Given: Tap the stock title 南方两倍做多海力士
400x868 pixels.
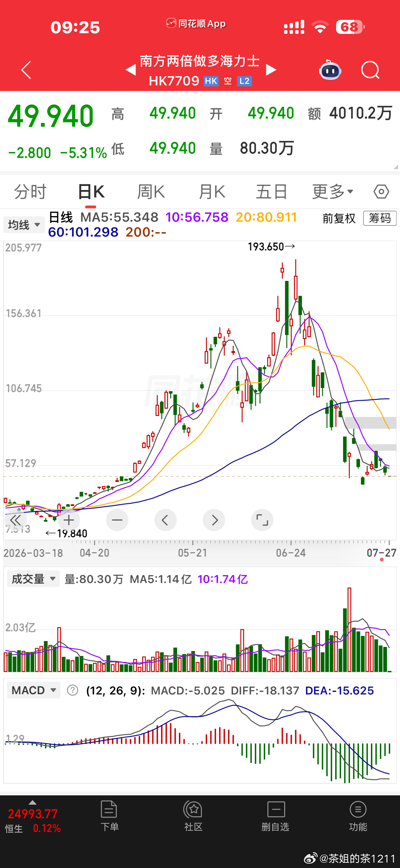Looking at the screenshot, I should click(200, 61).
